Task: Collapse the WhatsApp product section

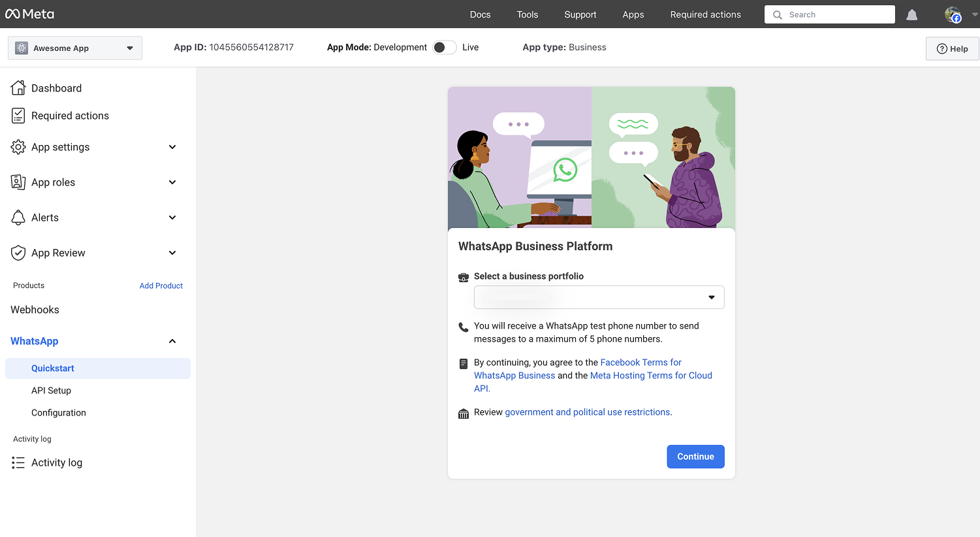Action: 172,340
